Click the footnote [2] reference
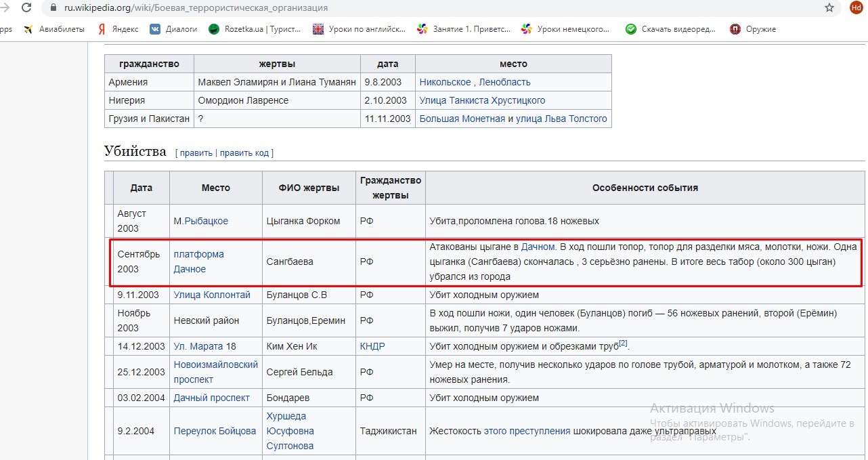This screenshot has width=868, height=460. [624, 343]
